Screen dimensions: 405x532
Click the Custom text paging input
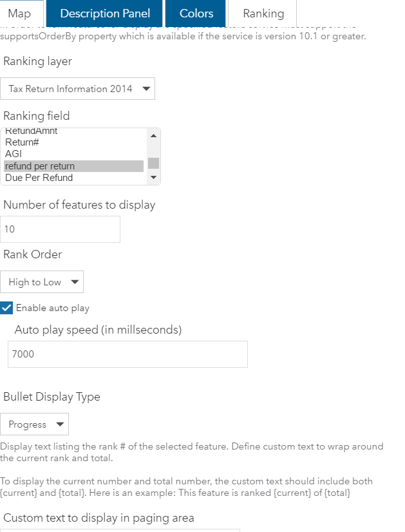(120, 530)
